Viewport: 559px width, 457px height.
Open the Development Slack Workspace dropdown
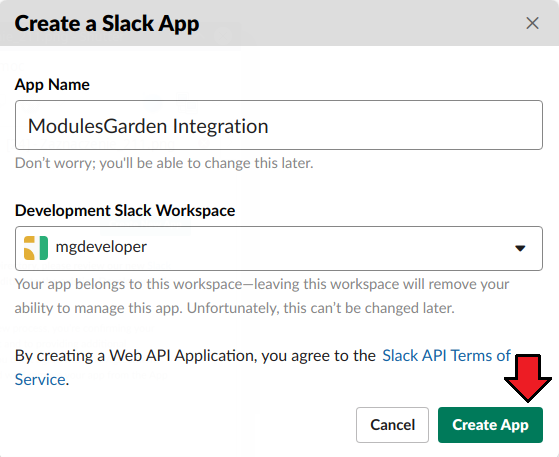279,248
